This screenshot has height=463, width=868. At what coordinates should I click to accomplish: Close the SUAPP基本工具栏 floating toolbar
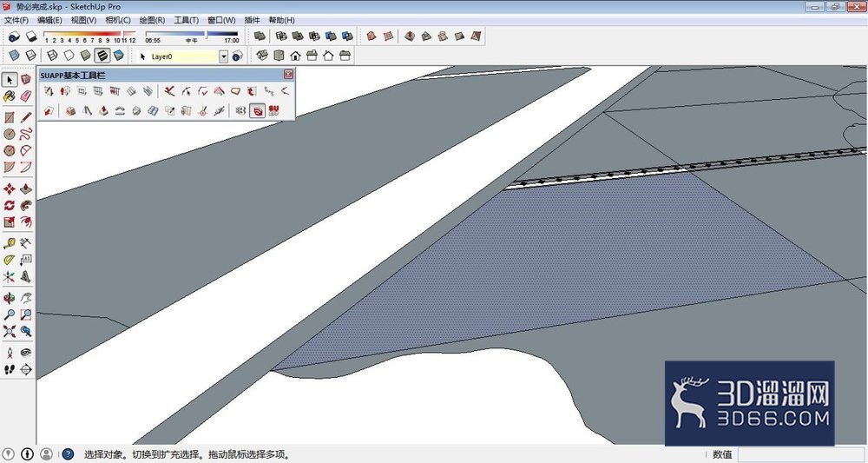pyautogui.click(x=288, y=74)
